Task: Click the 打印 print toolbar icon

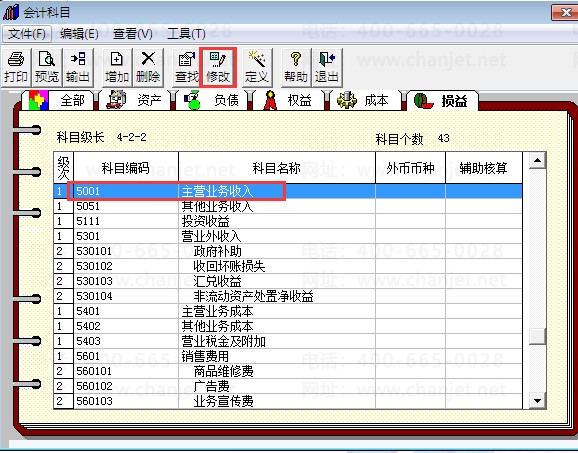Action: (16, 67)
